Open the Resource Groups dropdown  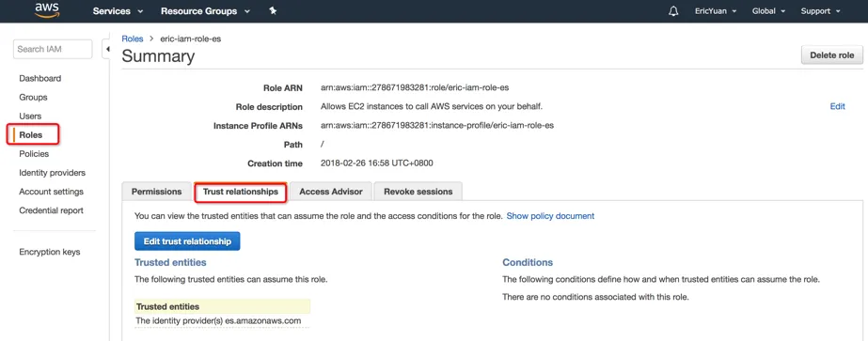click(x=205, y=11)
